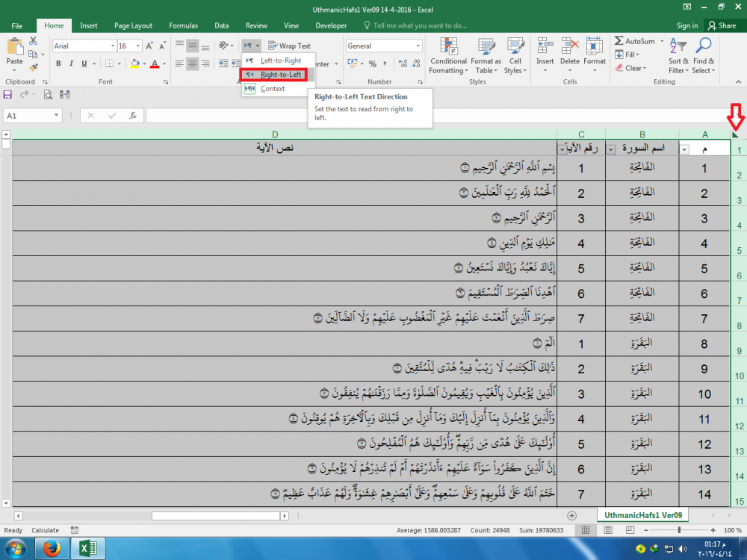
Task: Increase font size with large A icon
Action: [149, 46]
